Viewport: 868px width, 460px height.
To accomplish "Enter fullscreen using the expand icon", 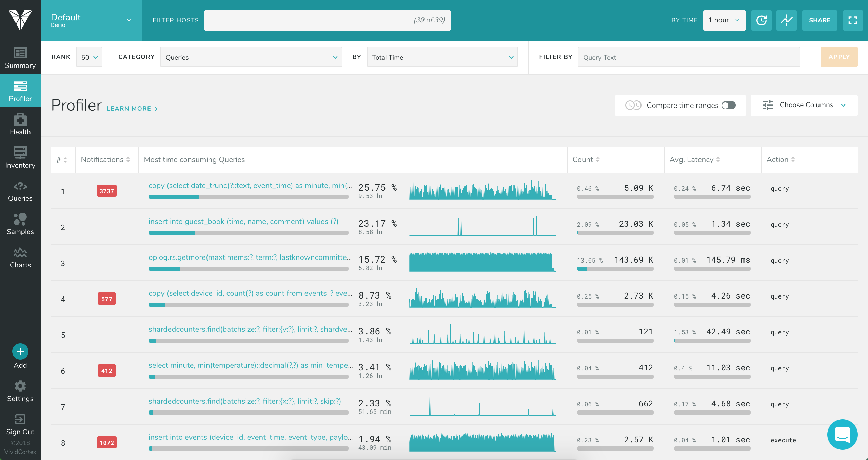I will click(x=852, y=20).
